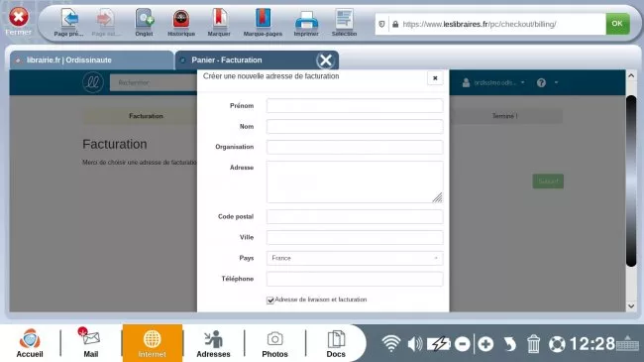Open the Pays dropdown showing France
Viewport: 644px width, 362px height.
(355, 258)
